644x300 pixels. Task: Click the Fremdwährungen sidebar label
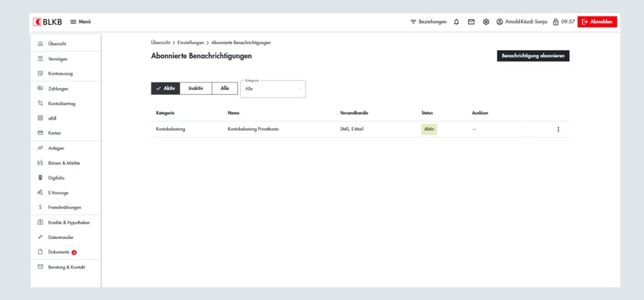[x=65, y=208]
